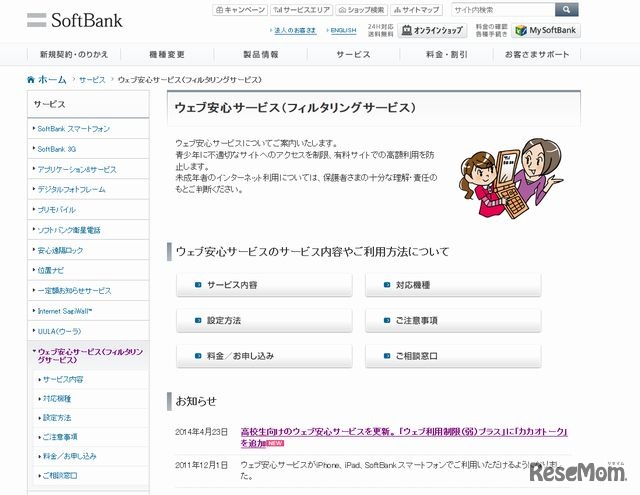Click the サイト内検索 search field
The image size is (640, 495).
(503, 9)
